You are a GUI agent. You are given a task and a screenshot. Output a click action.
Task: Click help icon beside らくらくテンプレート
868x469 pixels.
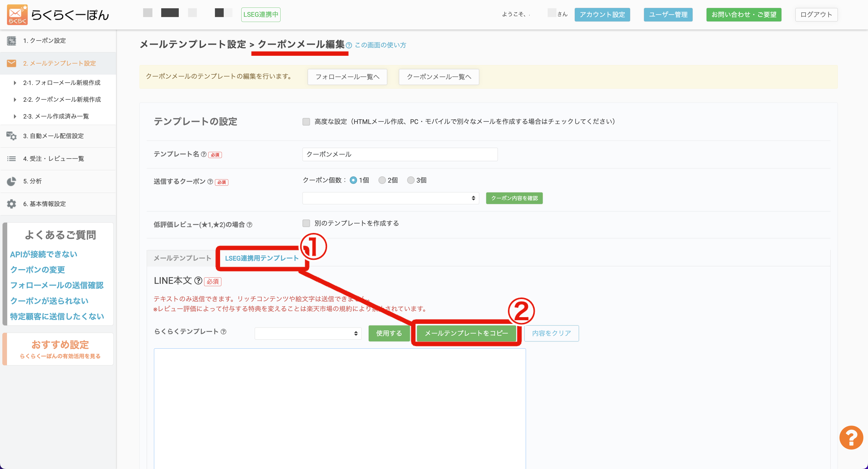pos(223,332)
